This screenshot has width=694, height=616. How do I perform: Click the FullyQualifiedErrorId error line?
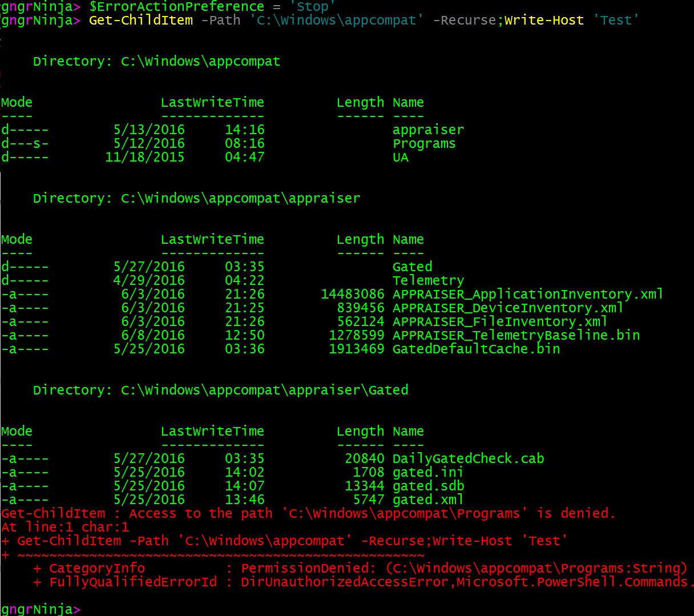pyautogui.click(x=365, y=582)
